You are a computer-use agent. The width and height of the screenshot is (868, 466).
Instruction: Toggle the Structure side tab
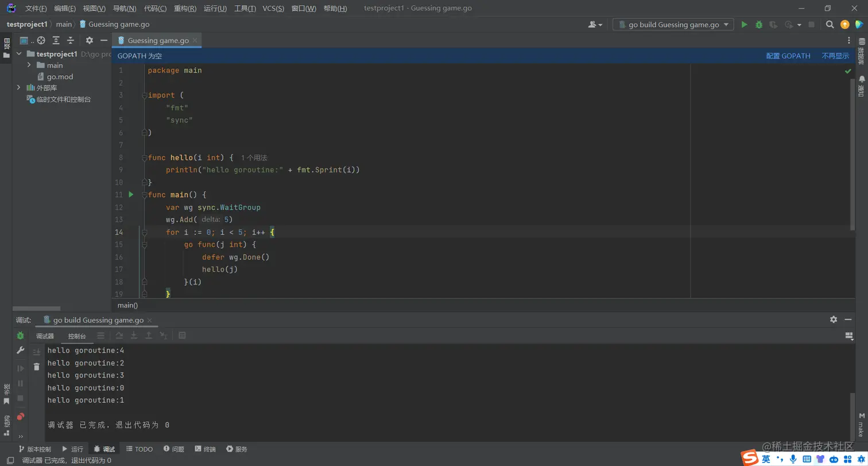pos(6,426)
